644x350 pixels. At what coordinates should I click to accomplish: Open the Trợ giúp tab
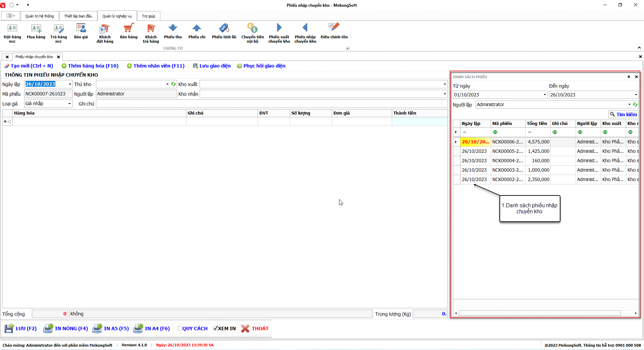148,16
